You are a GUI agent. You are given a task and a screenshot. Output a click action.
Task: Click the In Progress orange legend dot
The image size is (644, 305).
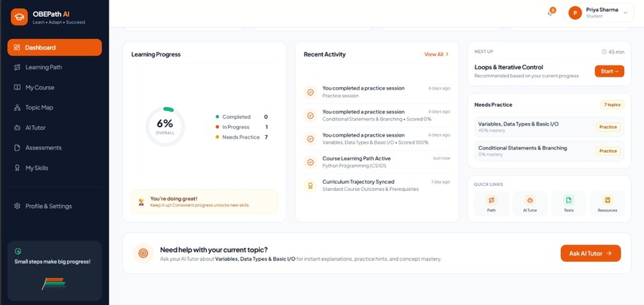click(217, 127)
